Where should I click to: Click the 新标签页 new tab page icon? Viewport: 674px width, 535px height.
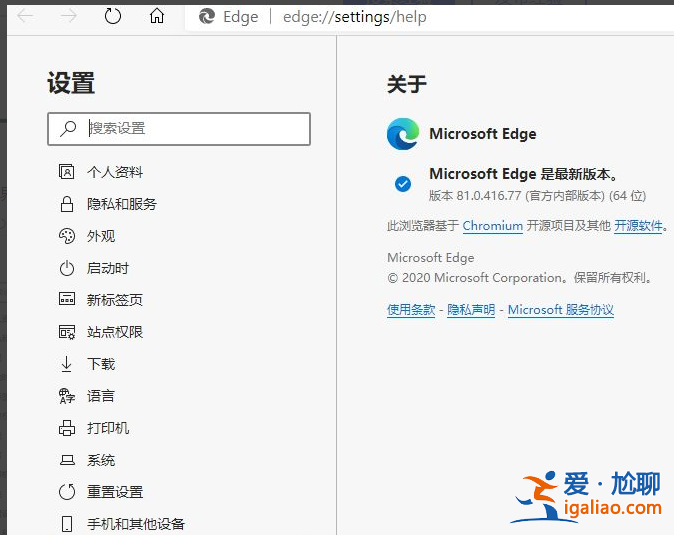point(67,299)
